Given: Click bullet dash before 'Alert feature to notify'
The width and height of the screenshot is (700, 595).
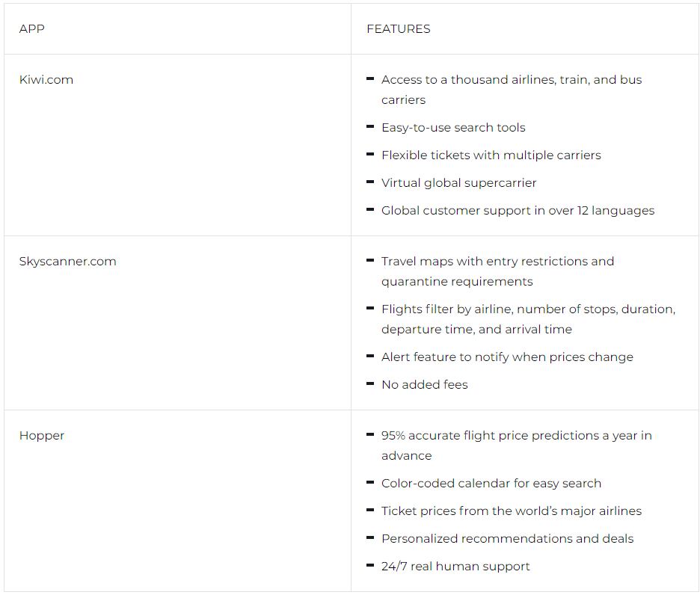Looking at the screenshot, I should (x=370, y=357).
